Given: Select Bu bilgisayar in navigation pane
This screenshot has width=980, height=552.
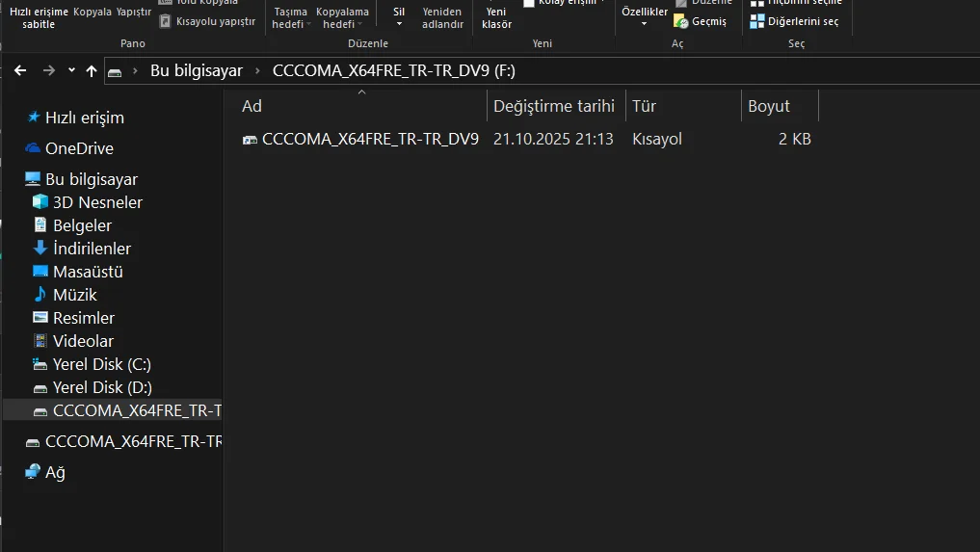Looking at the screenshot, I should click(x=92, y=179).
